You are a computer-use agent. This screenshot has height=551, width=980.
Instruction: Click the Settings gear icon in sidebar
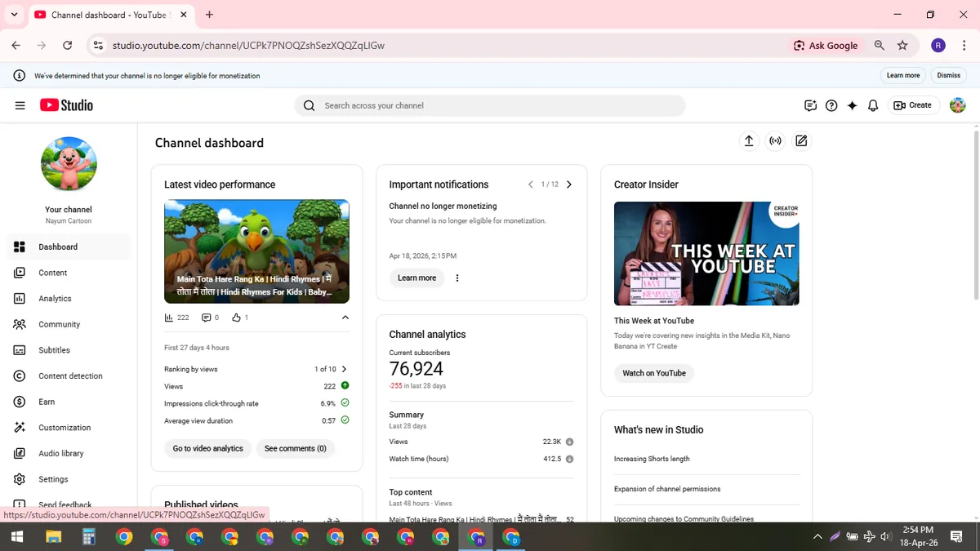(20, 479)
